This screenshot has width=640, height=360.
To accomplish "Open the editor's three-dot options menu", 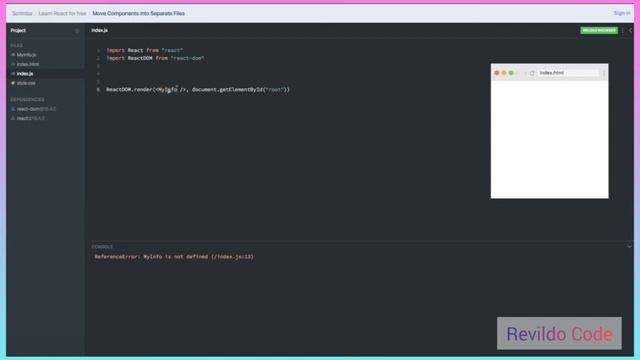I will (622, 30).
